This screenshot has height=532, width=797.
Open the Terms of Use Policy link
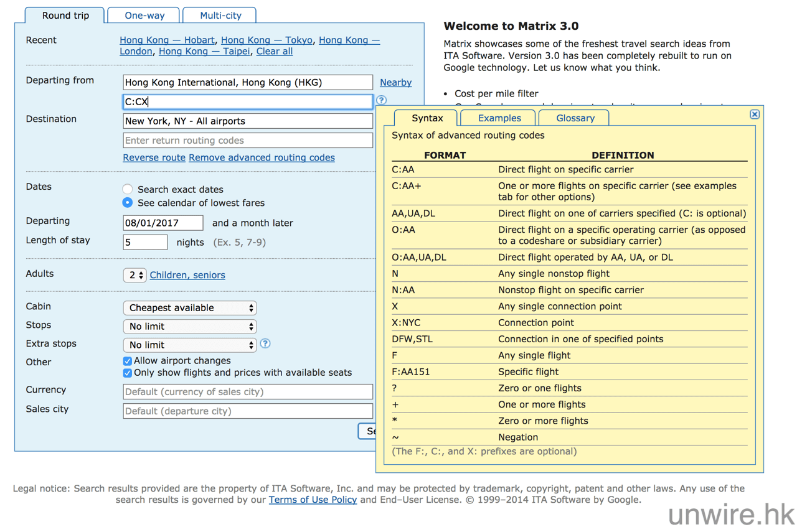pos(313,500)
